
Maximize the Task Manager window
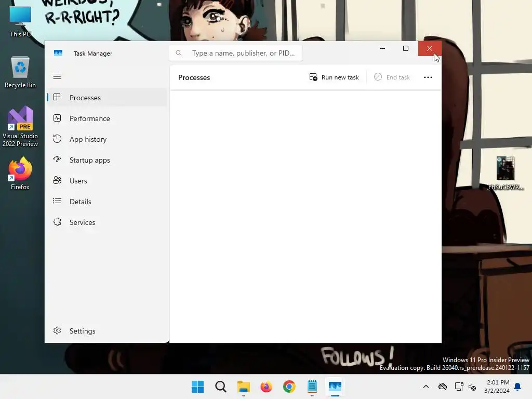(x=405, y=48)
